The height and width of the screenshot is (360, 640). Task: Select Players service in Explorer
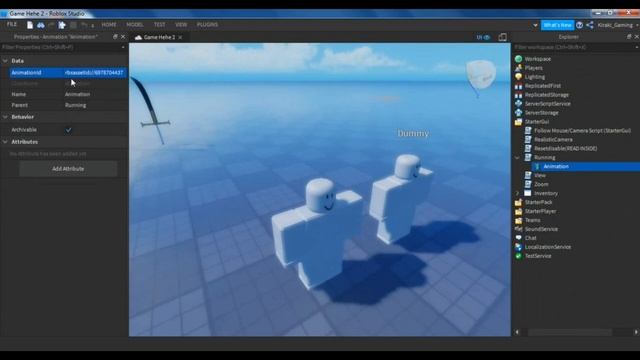(x=533, y=68)
